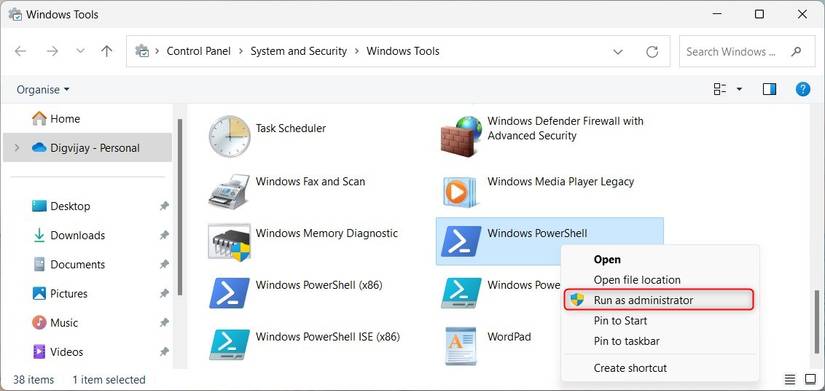Screen dimensions: 825x391
Task: Open the Task Scheduler clock icon
Action: pyautogui.click(x=229, y=136)
